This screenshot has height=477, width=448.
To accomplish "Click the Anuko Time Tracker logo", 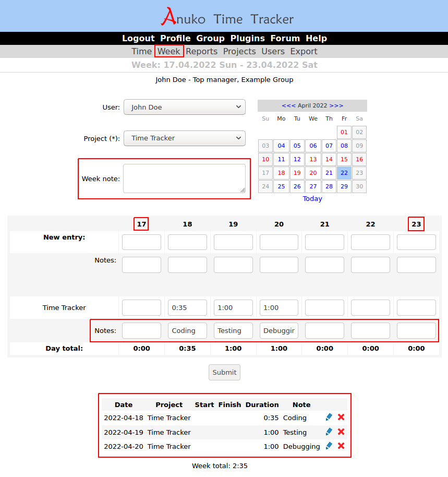I will coord(227,17).
